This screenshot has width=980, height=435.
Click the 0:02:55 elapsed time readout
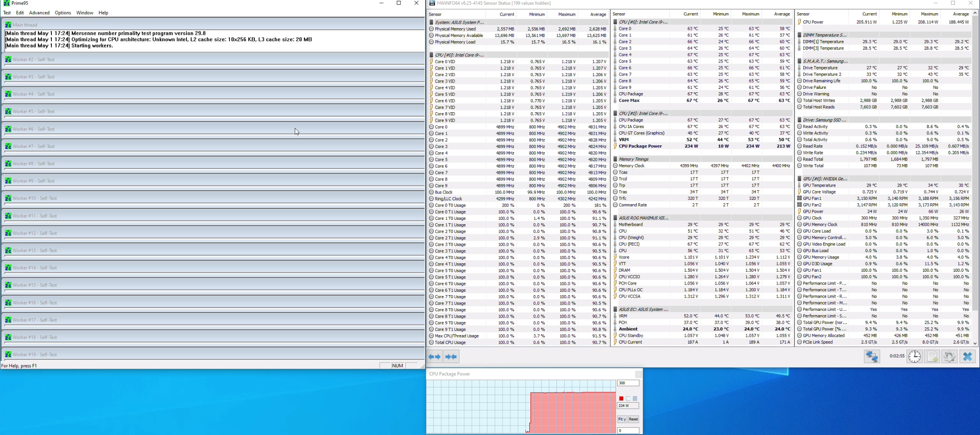coord(897,356)
